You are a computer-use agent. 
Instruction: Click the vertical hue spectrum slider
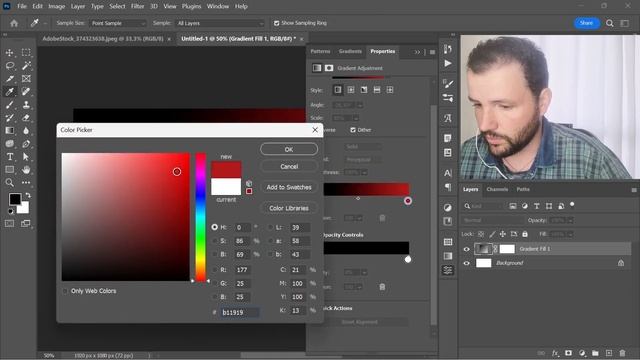[x=200, y=217]
